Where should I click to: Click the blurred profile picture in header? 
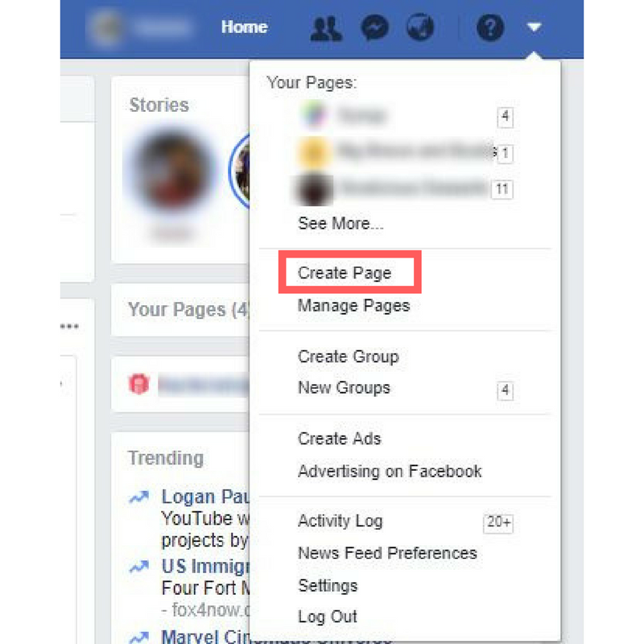click(x=106, y=27)
